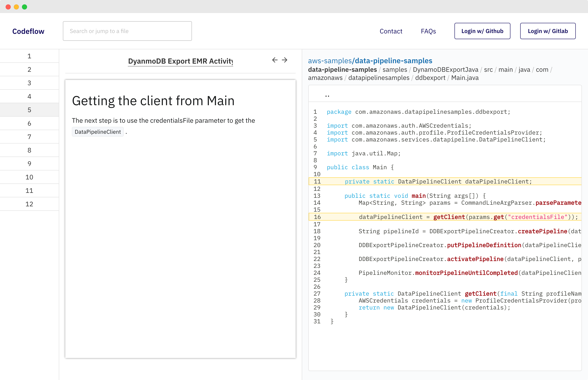Go to the previous step arrow
The width and height of the screenshot is (588, 380).
[x=275, y=60]
